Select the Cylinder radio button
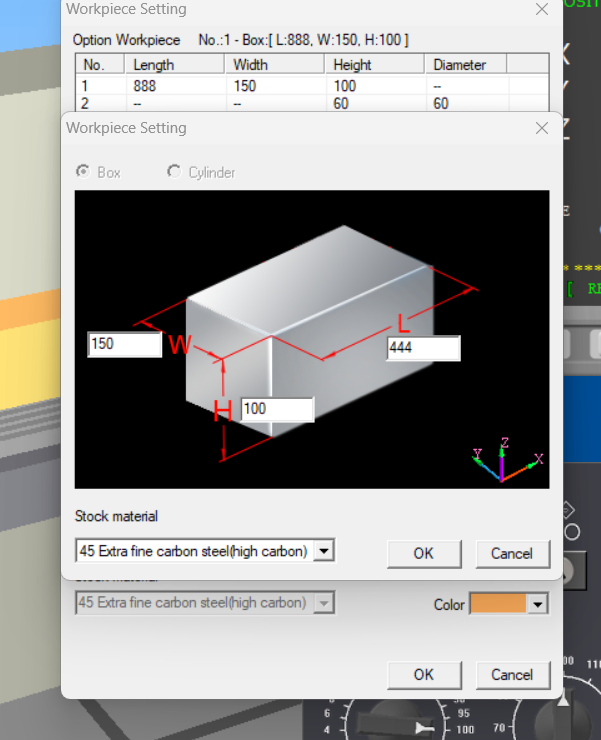Screen dimensions: 601x740 click(174, 172)
